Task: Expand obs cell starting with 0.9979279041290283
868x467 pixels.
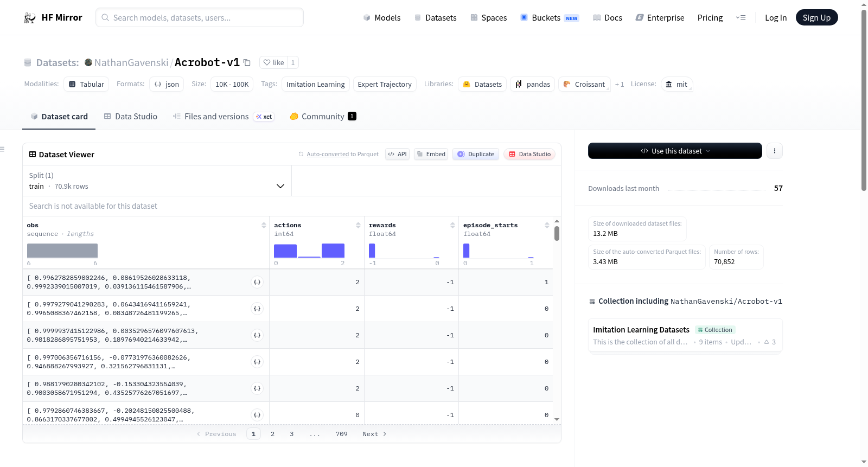Action: pyautogui.click(x=257, y=309)
